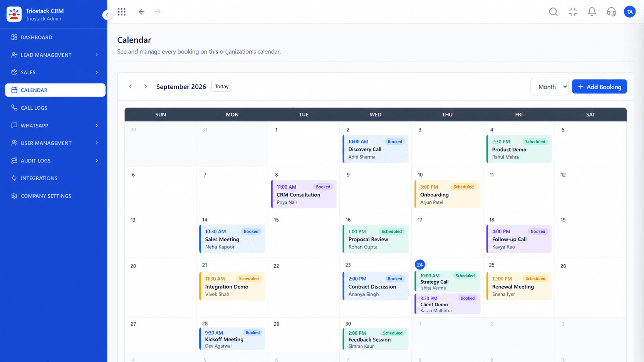Expand the User Management submenu chevron
644x362 pixels.
[97, 143]
